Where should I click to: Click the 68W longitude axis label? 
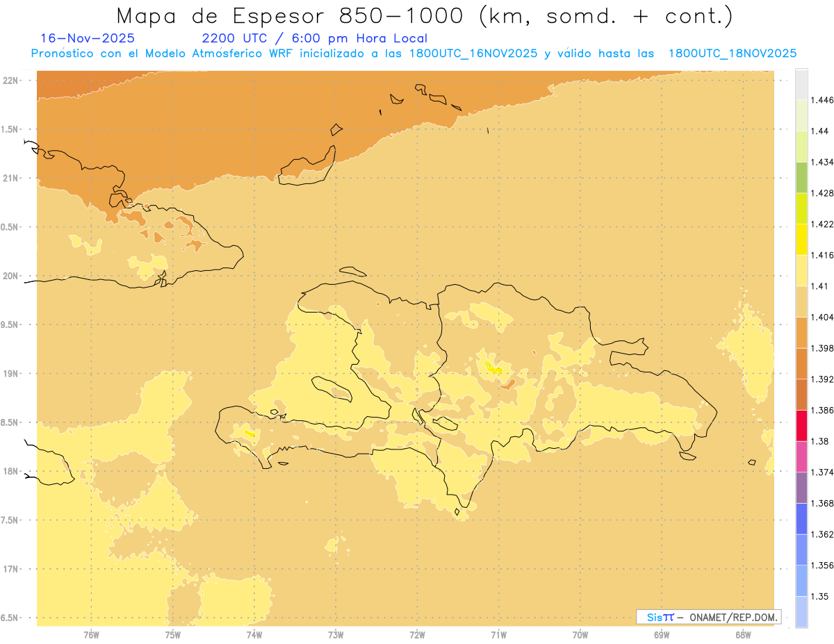(743, 635)
